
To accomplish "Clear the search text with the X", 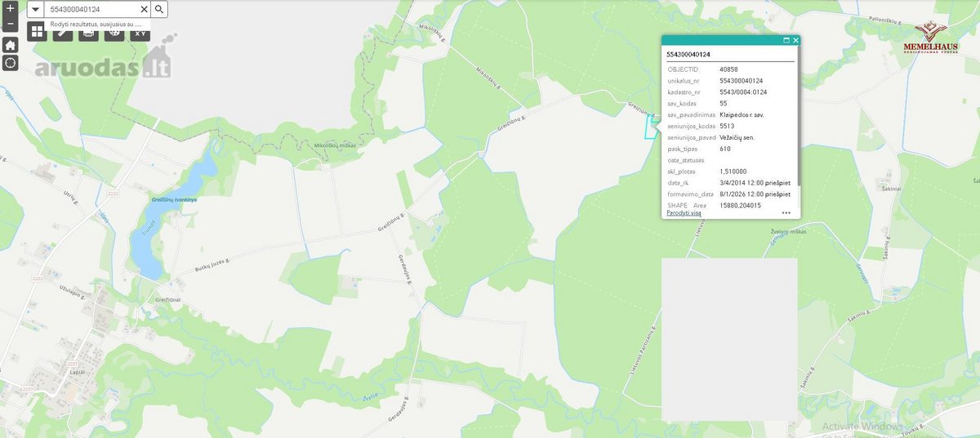I will click(144, 9).
